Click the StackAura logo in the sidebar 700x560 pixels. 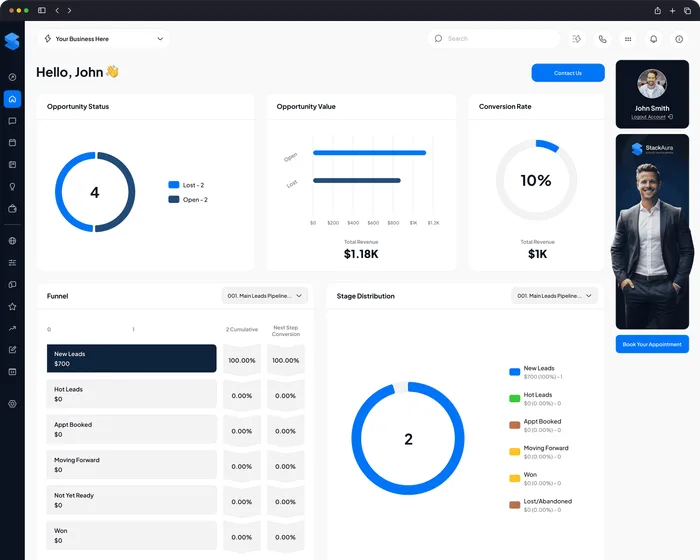pyautogui.click(x=12, y=41)
